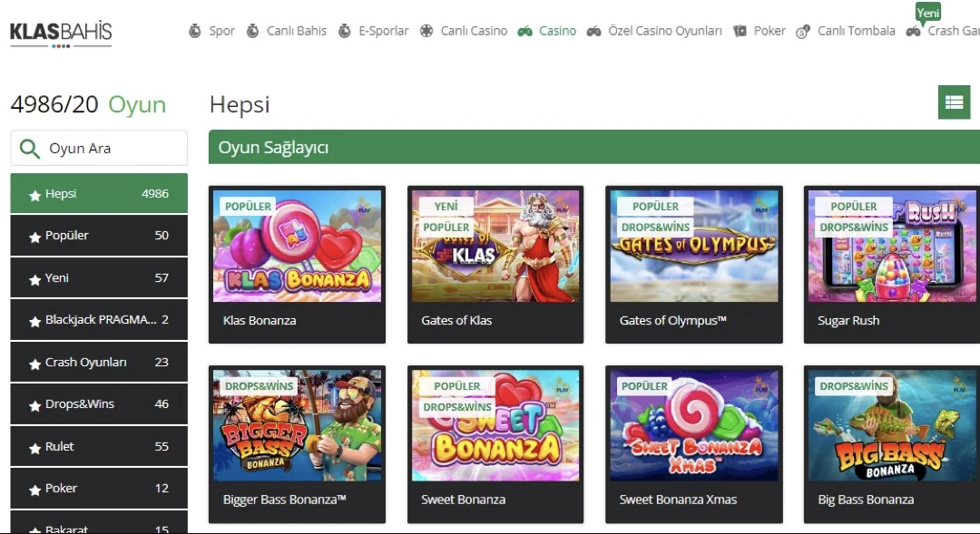This screenshot has height=534, width=980.
Task: Select the Casino menu item
Action: pyautogui.click(x=557, y=31)
